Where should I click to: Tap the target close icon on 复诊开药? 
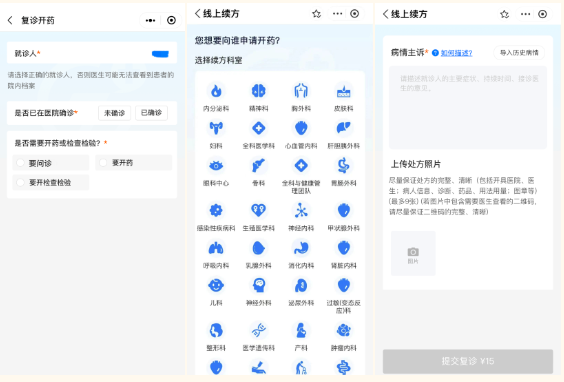coord(171,20)
